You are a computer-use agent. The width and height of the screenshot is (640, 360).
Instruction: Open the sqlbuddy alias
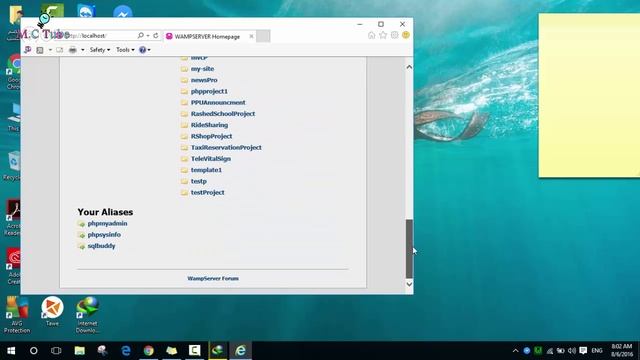tap(101, 246)
